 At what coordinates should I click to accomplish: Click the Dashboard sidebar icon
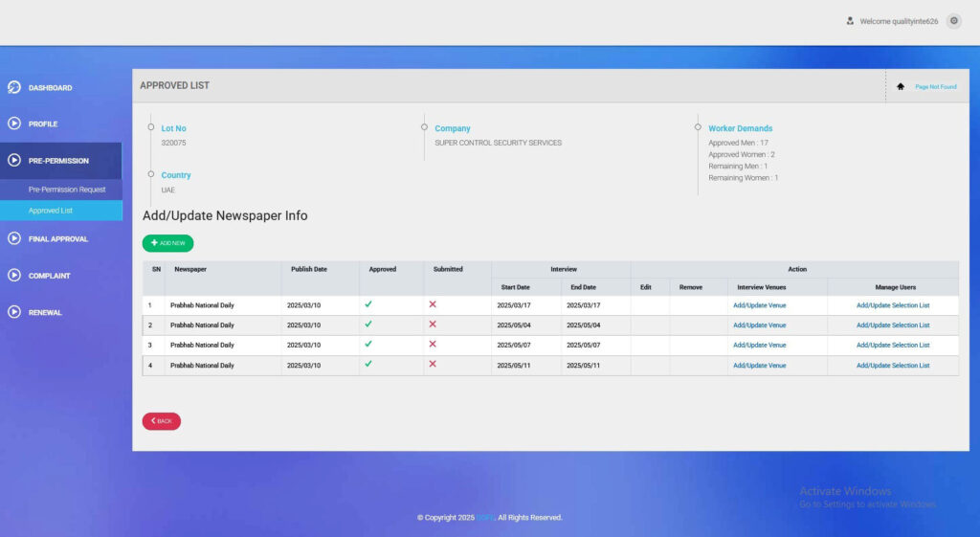click(x=14, y=88)
